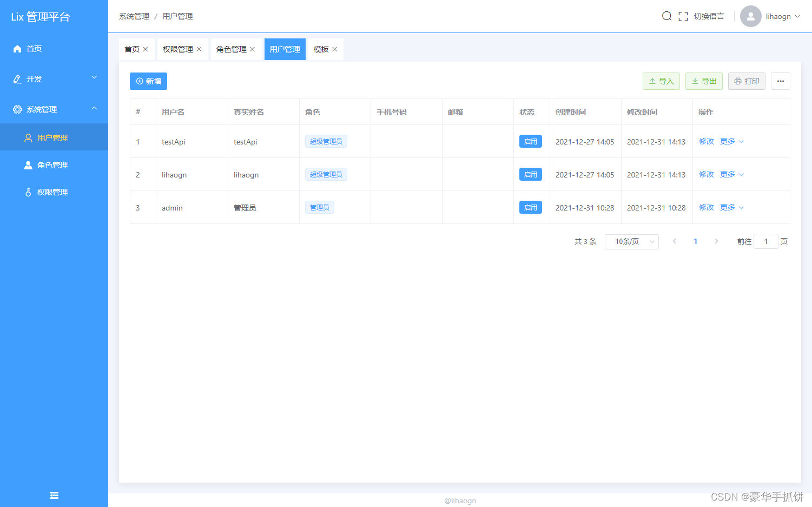Open 更多 dropdown for admin row

click(x=732, y=207)
